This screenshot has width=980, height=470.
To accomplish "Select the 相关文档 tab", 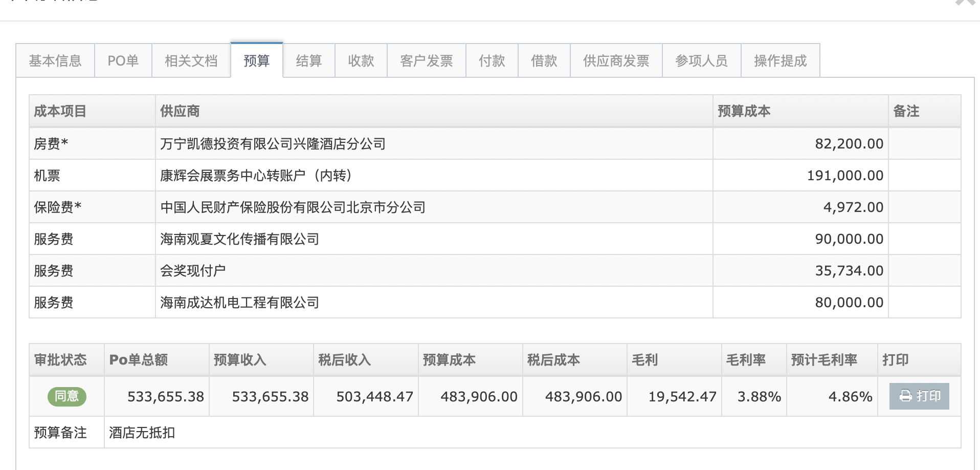I will 191,61.
